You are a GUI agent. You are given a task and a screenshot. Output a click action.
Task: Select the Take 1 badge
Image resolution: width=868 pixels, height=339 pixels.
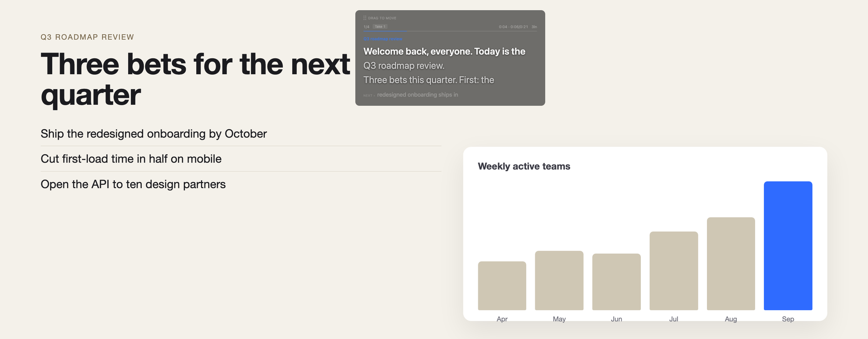click(380, 27)
